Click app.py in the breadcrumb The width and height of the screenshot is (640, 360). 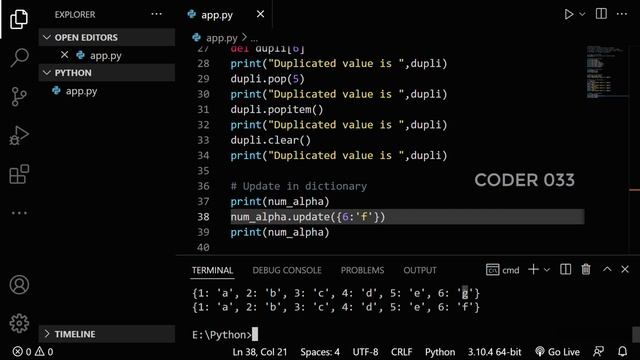coord(221,38)
